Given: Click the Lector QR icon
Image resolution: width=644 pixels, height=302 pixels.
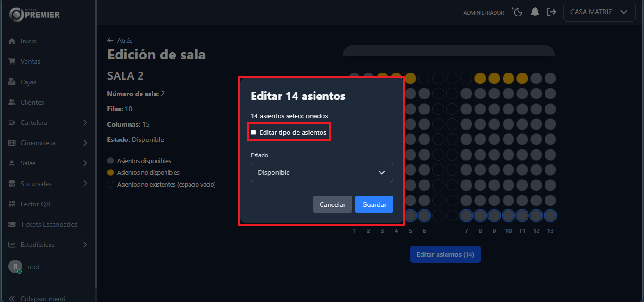Looking at the screenshot, I should [x=12, y=204].
